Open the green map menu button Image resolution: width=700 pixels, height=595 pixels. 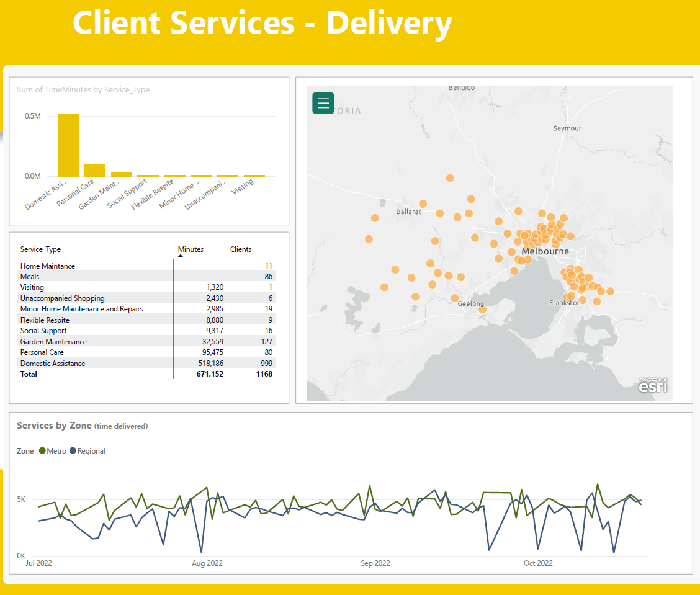[323, 103]
